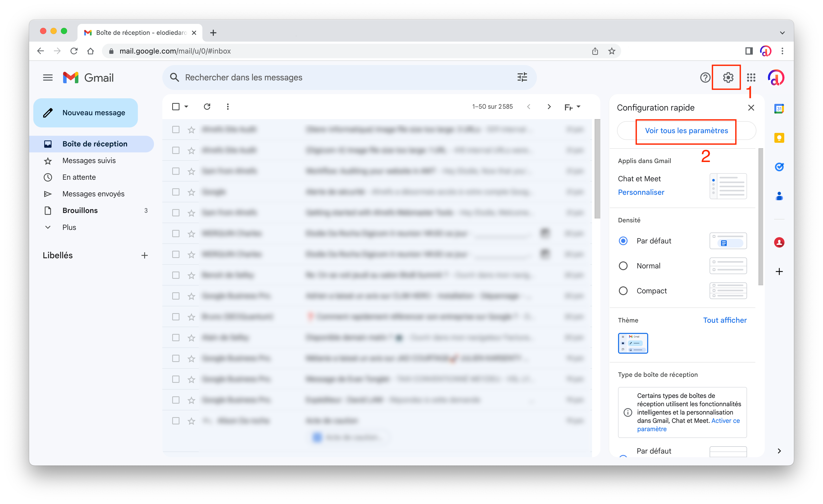Check the second message row's checkbox
The image size is (823, 504).
tap(176, 150)
